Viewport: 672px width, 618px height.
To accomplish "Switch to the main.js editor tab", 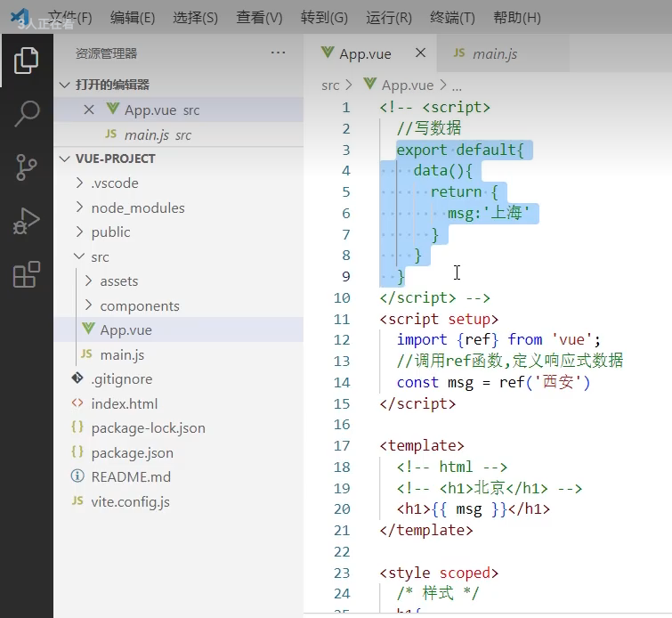I will pyautogui.click(x=503, y=53).
